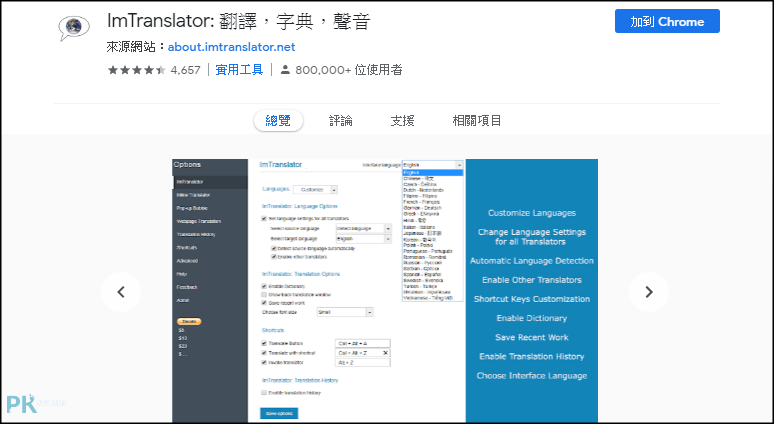Toggle the Enable Dictionary checkbox
Screen dimensions: 774x424
pyautogui.click(x=264, y=286)
